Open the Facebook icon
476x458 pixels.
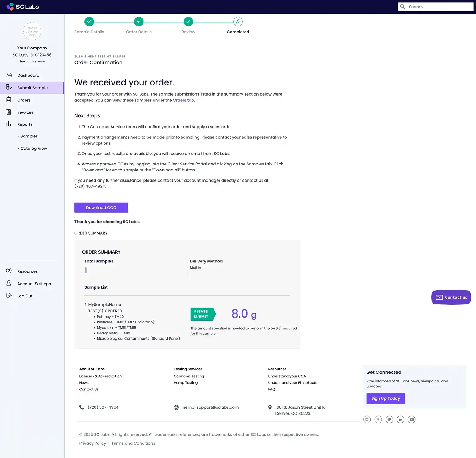(378, 419)
